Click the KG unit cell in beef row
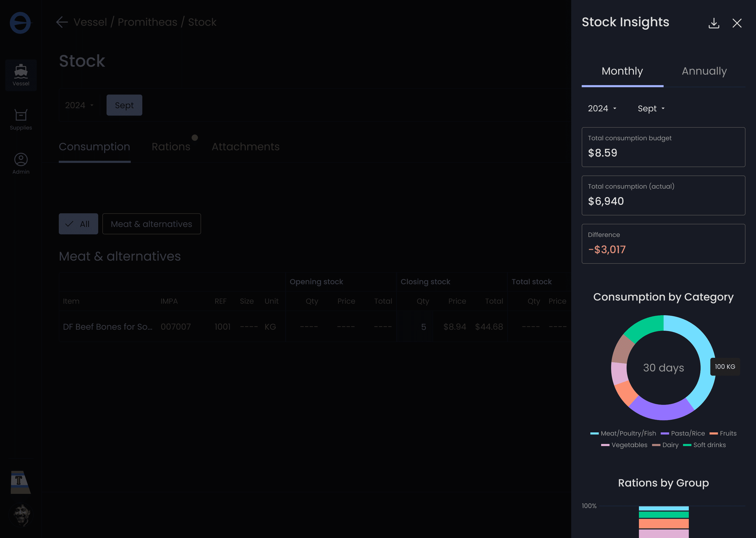 (x=270, y=327)
